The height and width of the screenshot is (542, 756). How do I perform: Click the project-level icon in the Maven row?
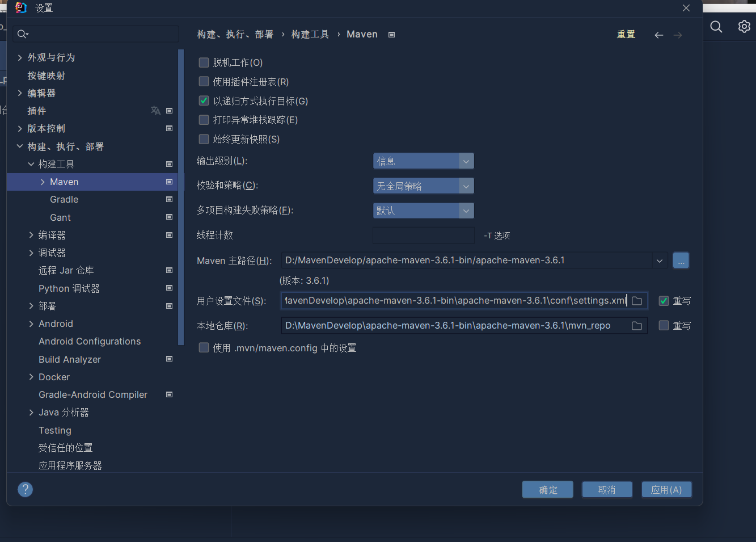click(x=169, y=182)
